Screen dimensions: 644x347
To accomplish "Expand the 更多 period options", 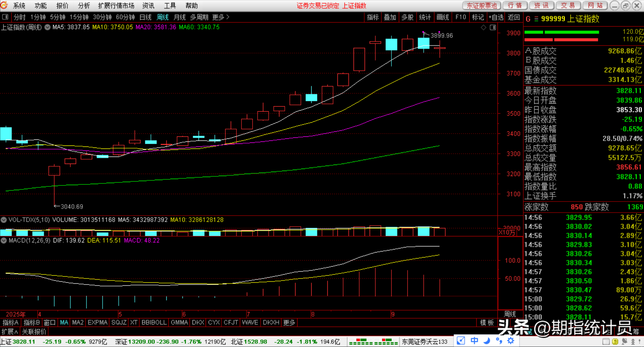I will (220, 17).
